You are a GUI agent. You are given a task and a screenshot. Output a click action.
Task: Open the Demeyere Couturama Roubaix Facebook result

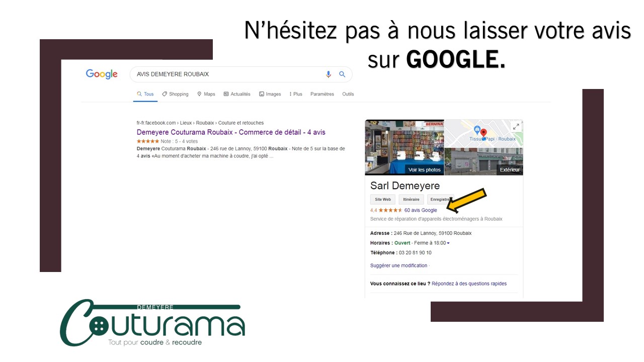pos(231,132)
